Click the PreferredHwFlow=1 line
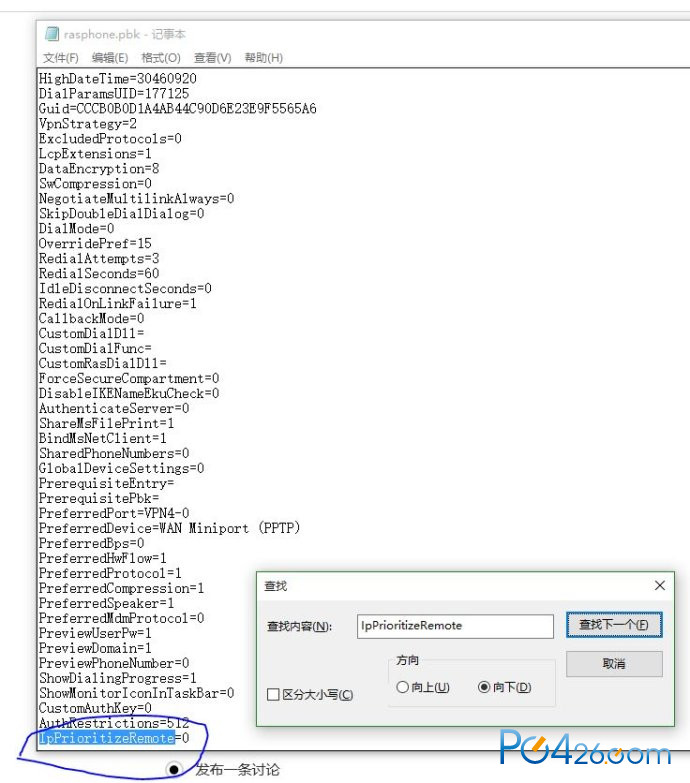This screenshot has width=690, height=783. (x=103, y=558)
